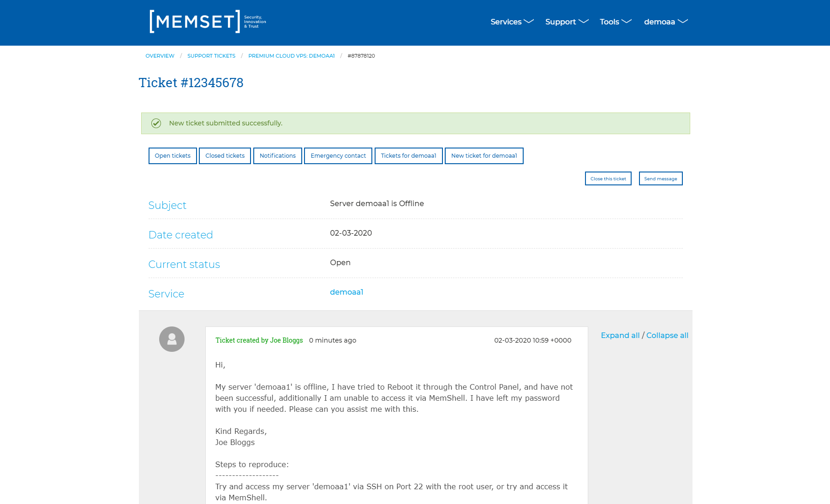Open the Services dropdown menu

pyautogui.click(x=512, y=22)
